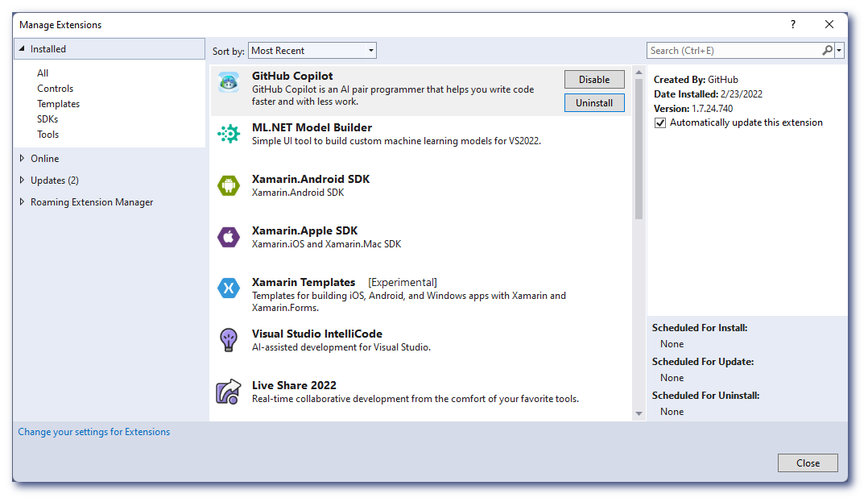This screenshot has height=502, width=868.
Task: Click inside the Search (Ctrl+E) field
Action: [734, 51]
